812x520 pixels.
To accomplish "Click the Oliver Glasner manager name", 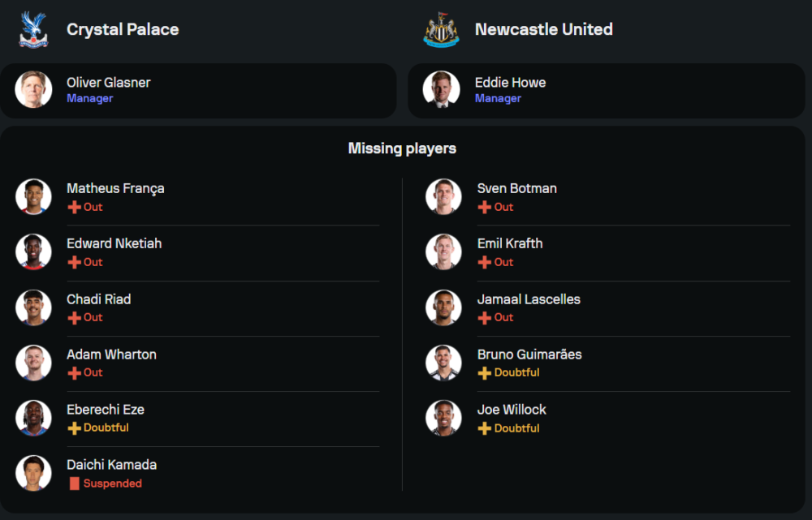I will [108, 82].
